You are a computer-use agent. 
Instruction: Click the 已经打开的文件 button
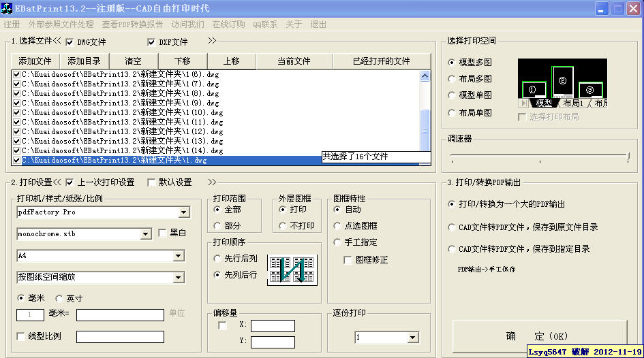[382, 61]
